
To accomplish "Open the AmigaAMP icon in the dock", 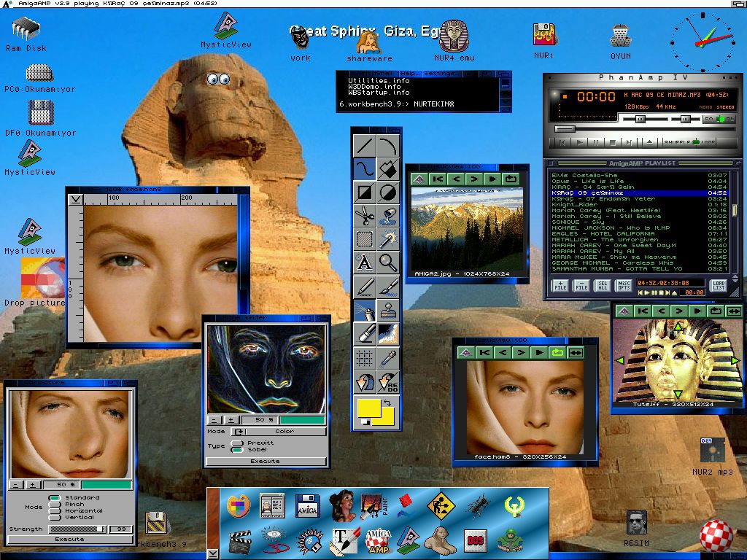I will [x=377, y=541].
